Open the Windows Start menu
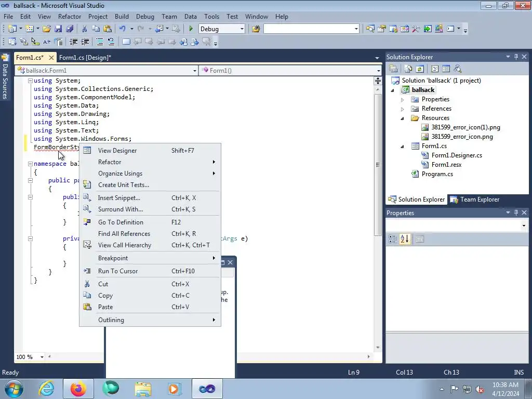This screenshot has width=532, height=399. click(x=14, y=389)
